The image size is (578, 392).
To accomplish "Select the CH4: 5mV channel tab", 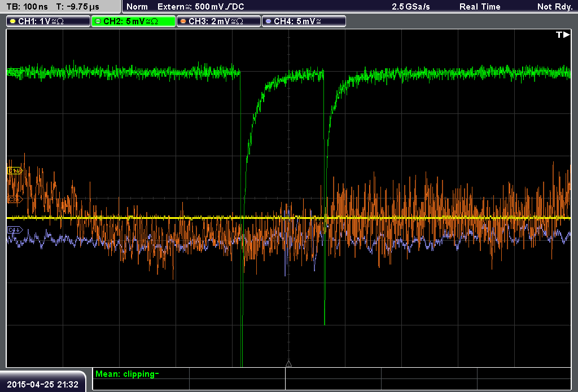I will point(304,21).
